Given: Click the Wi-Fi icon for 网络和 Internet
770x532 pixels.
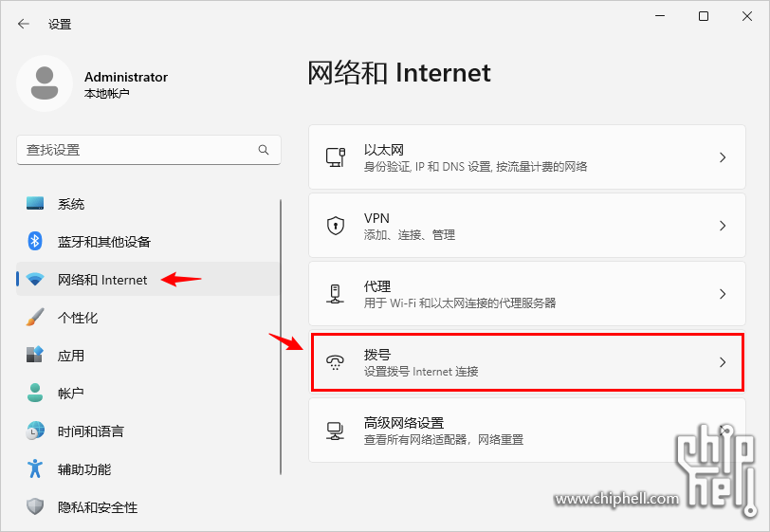Looking at the screenshot, I should (x=35, y=280).
